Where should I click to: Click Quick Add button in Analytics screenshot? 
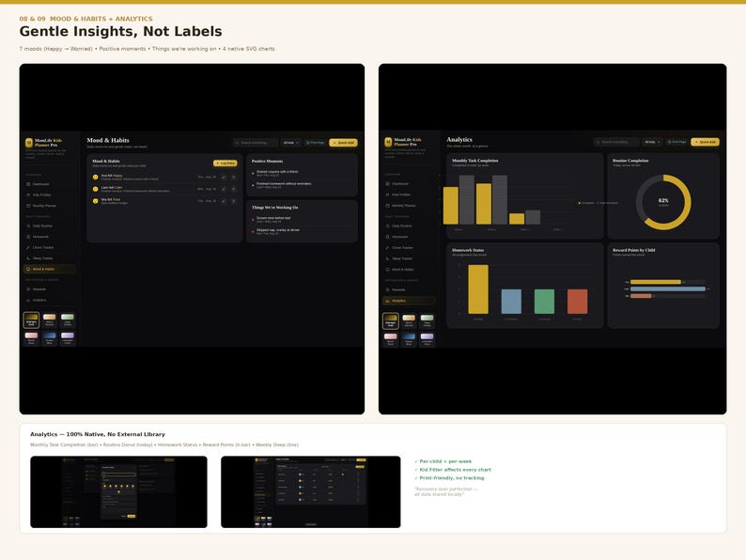(705, 142)
